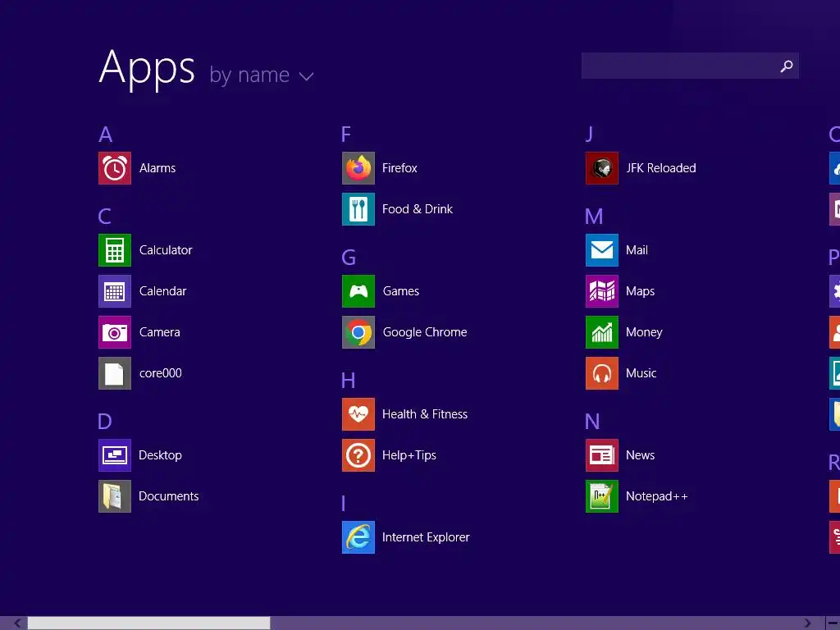The width and height of the screenshot is (840, 630).
Task: Click the "News" label
Action: pos(640,455)
